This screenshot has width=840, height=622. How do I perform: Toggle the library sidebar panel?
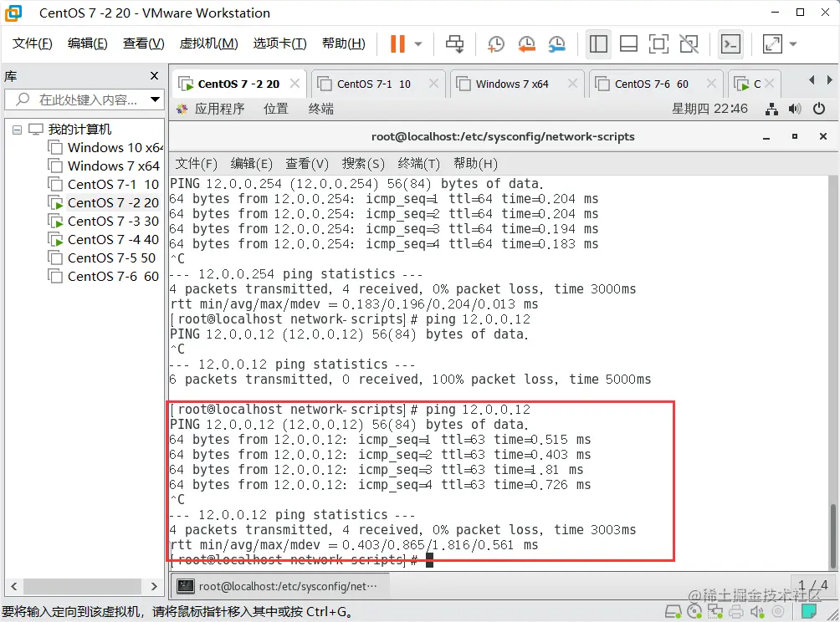pyautogui.click(x=598, y=44)
